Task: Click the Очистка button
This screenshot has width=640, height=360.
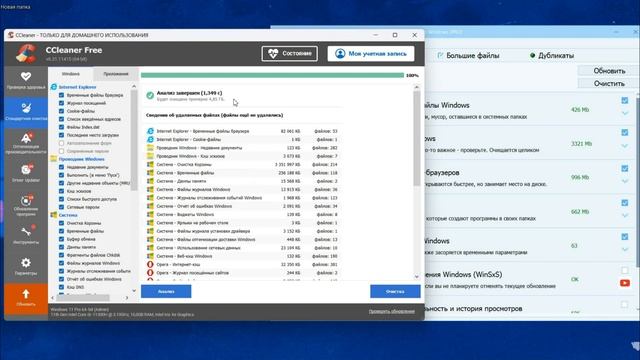Action: (395, 291)
